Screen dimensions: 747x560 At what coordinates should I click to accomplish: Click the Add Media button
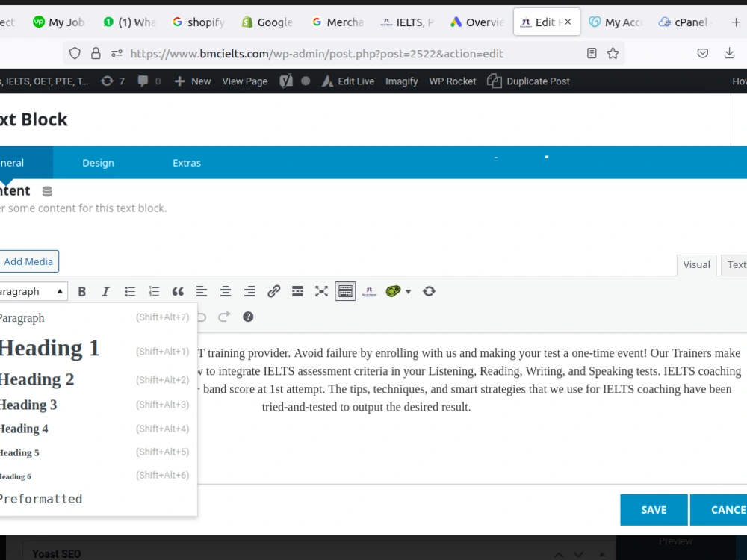tap(28, 261)
